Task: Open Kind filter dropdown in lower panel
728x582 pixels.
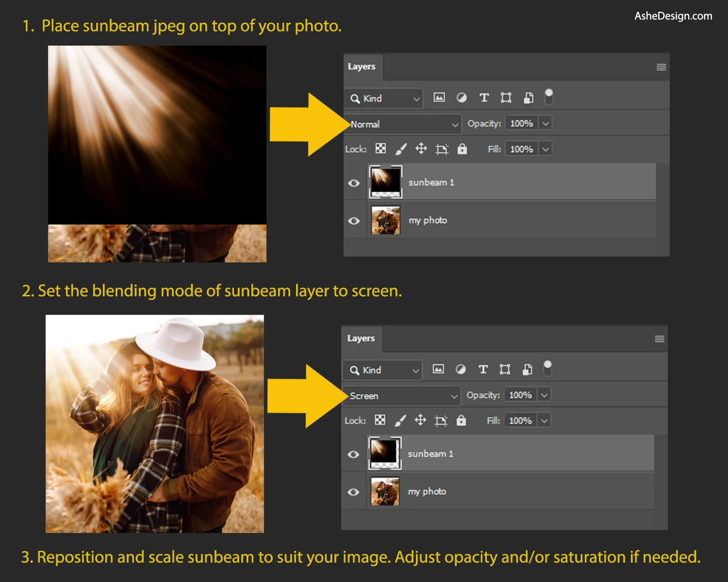Action: [x=383, y=370]
